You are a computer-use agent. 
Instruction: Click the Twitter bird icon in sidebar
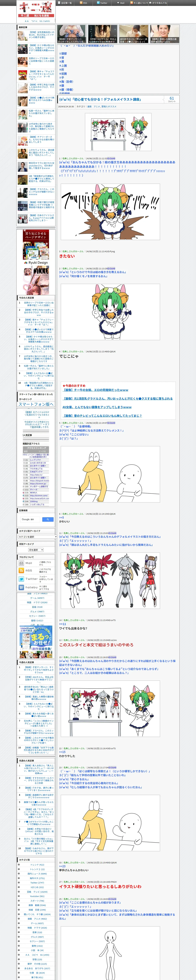[x=21, y=579]
